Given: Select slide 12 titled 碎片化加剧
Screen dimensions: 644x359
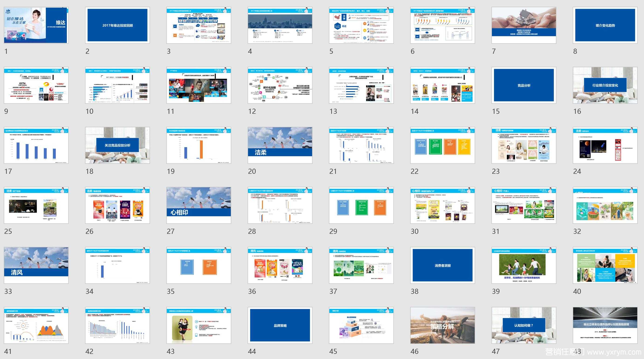Looking at the screenshot, I should 280,85.
